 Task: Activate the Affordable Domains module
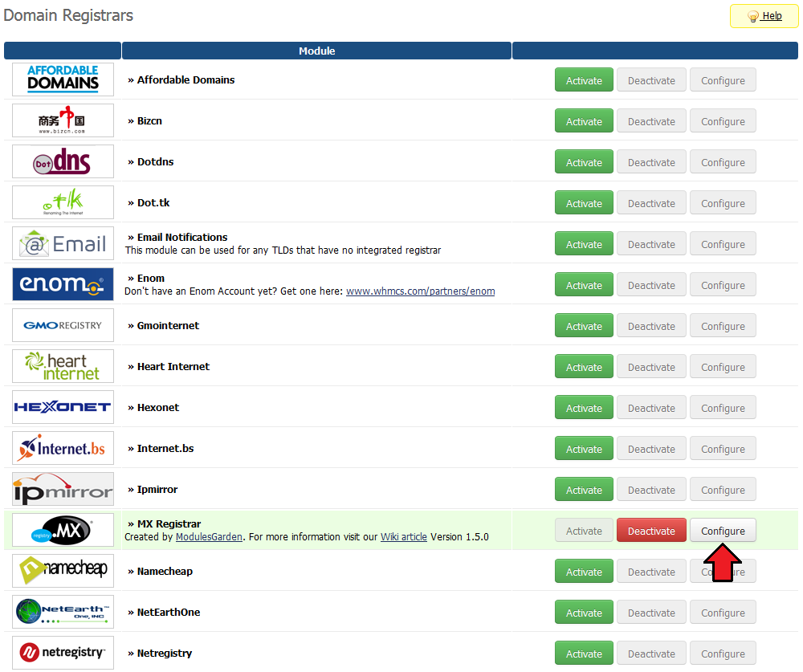click(x=584, y=80)
